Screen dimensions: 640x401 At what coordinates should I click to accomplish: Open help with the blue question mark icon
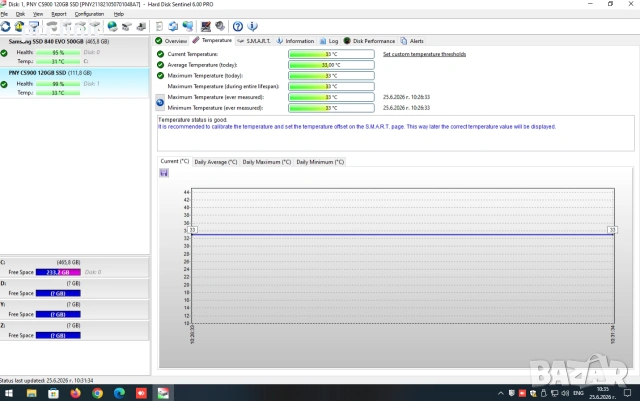[x=238, y=27]
